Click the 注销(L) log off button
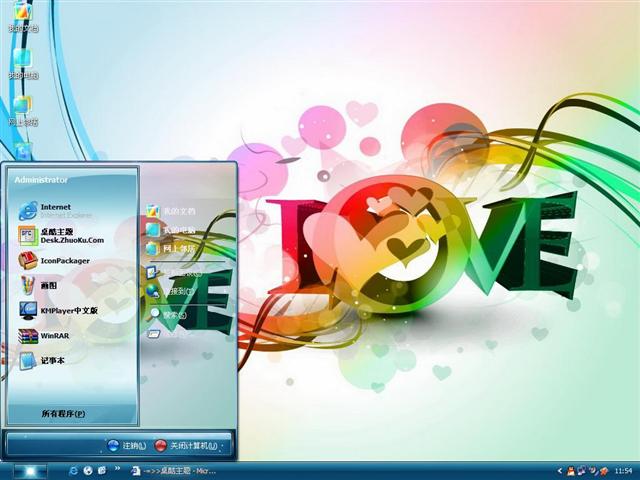 click(127, 445)
